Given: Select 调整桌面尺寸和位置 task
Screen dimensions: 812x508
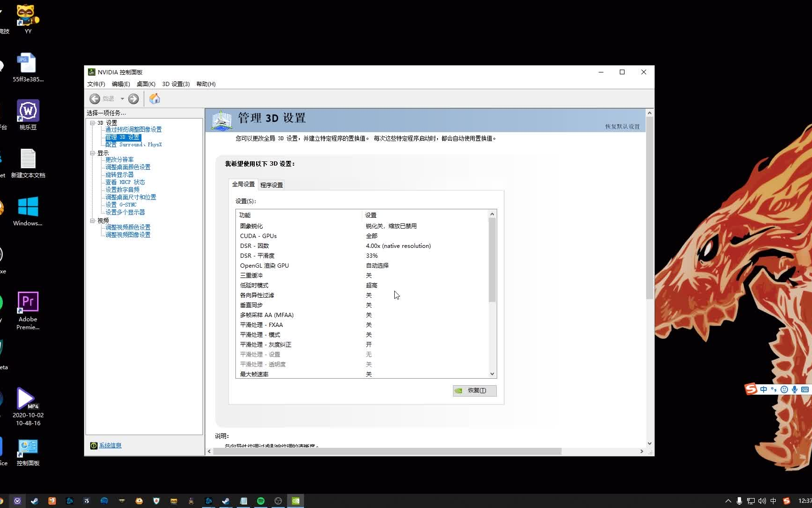Looking at the screenshot, I should [131, 198].
